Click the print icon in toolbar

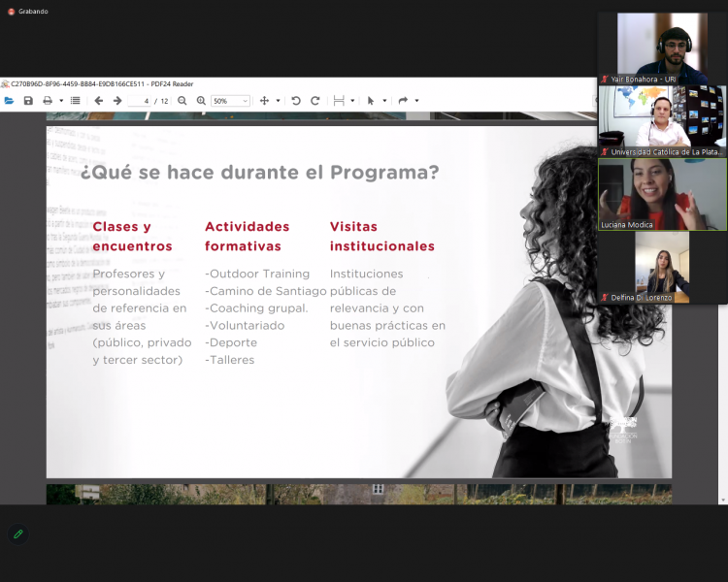tap(47, 101)
